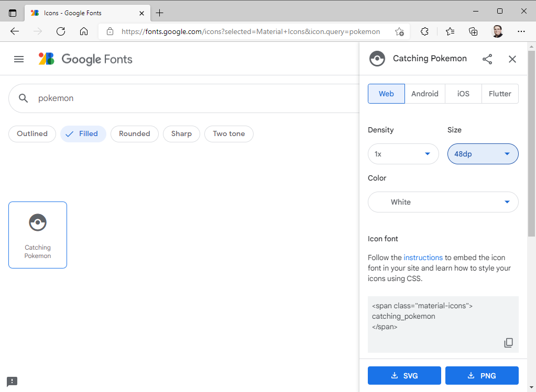Add this page to favorites
536x392 pixels.
(399, 31)
